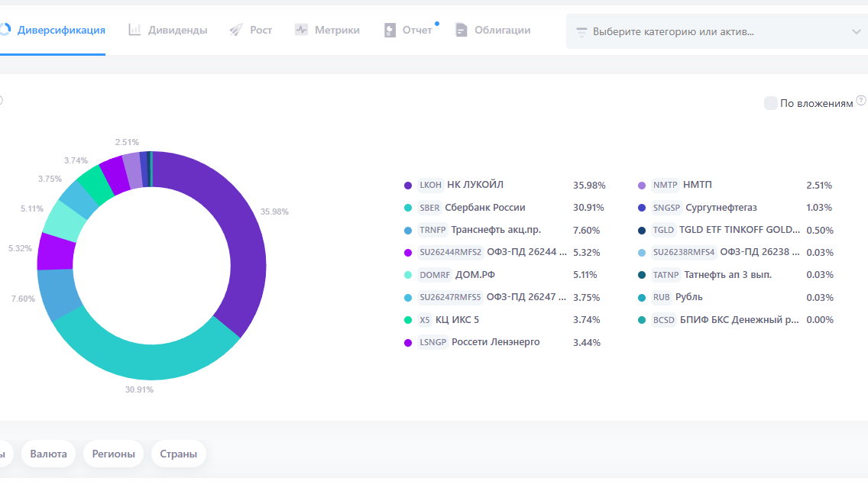Screen dimensions: 868x488
Task: Open the category or asset dropdown
Action: [x=717, y=31]
